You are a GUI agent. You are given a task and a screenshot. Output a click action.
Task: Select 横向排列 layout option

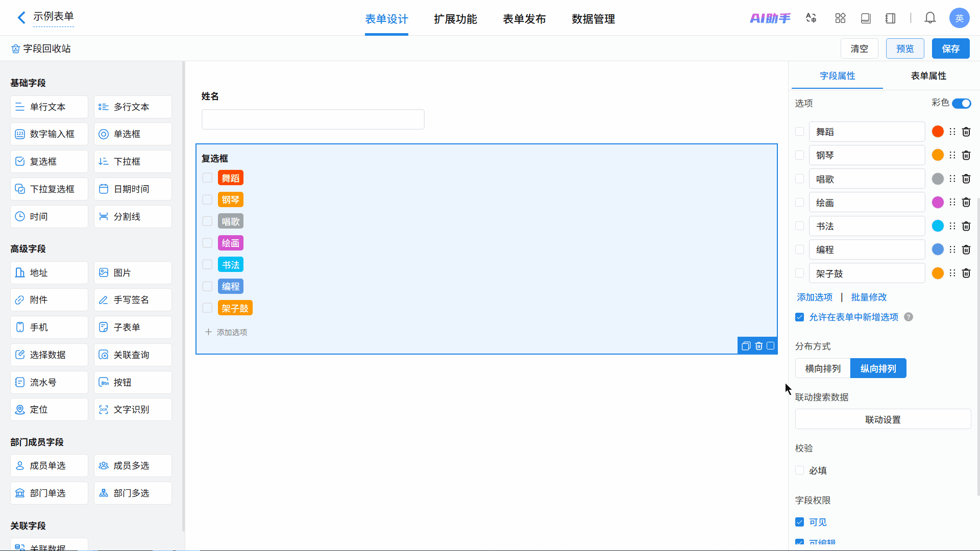click(x=823, y=368)
